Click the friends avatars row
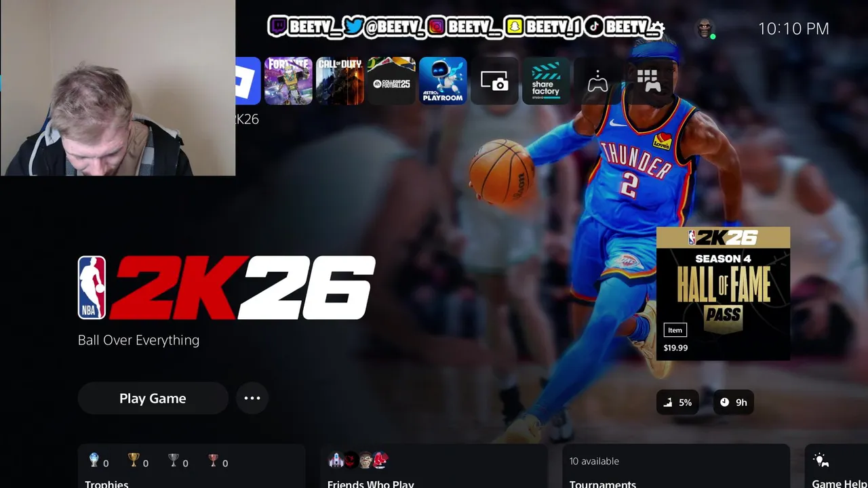Screen dimensions: 868x488 (358, 461)
